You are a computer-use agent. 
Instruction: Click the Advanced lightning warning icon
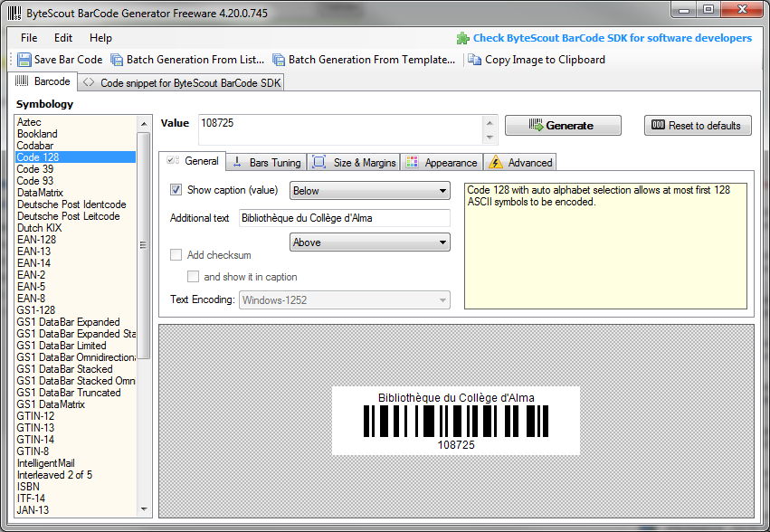coord(496,162)
